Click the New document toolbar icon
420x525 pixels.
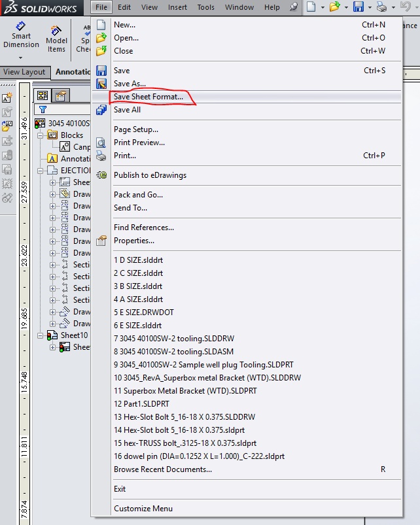click(311, 7)
